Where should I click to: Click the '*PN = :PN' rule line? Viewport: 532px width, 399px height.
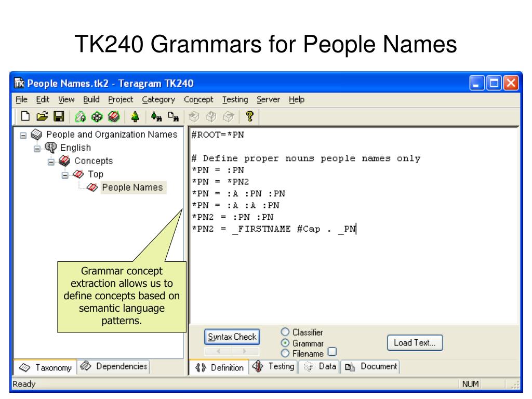[218, 170]
